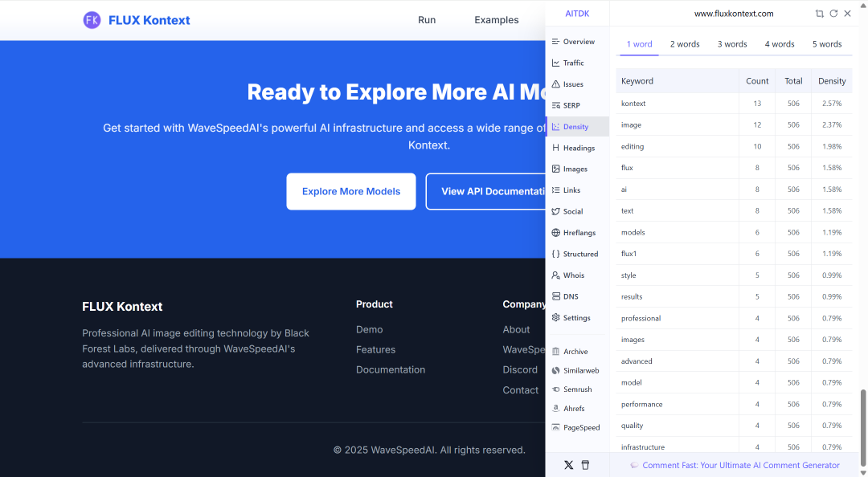Viewport: 868px width, 477px height.
Task: Open the Overview panel icon
Action: coord(556,42)
